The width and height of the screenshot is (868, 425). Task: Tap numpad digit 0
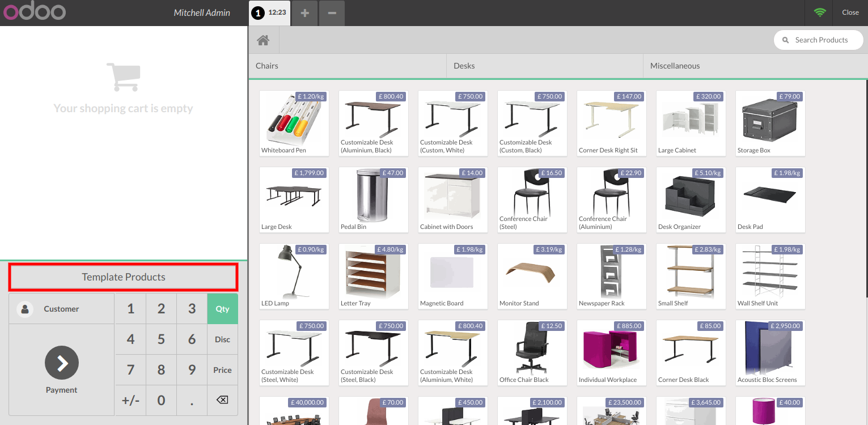162,400
